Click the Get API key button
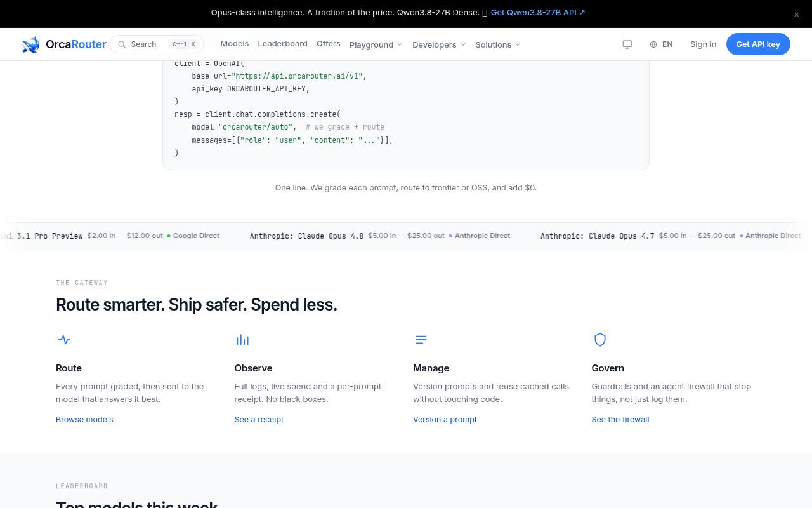 click(x=758, y=44)
